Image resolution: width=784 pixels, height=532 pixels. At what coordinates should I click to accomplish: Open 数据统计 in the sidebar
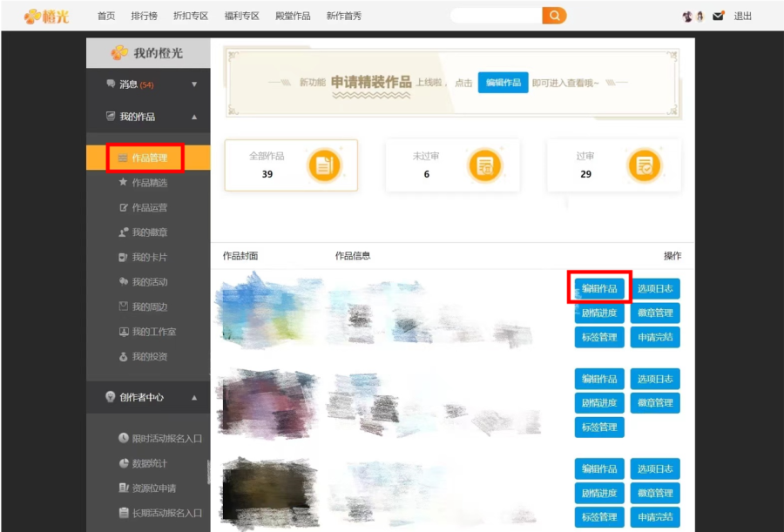coord(149,463)
